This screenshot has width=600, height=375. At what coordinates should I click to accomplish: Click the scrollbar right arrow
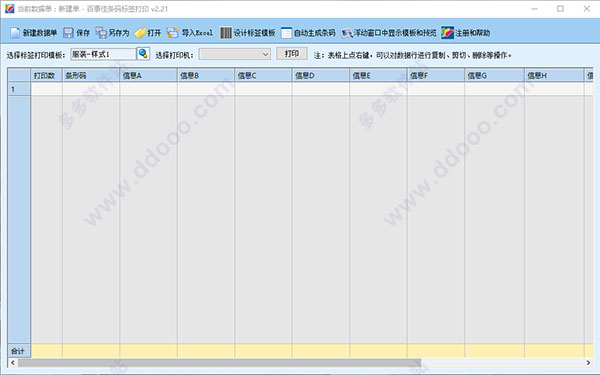coord(588,362)
